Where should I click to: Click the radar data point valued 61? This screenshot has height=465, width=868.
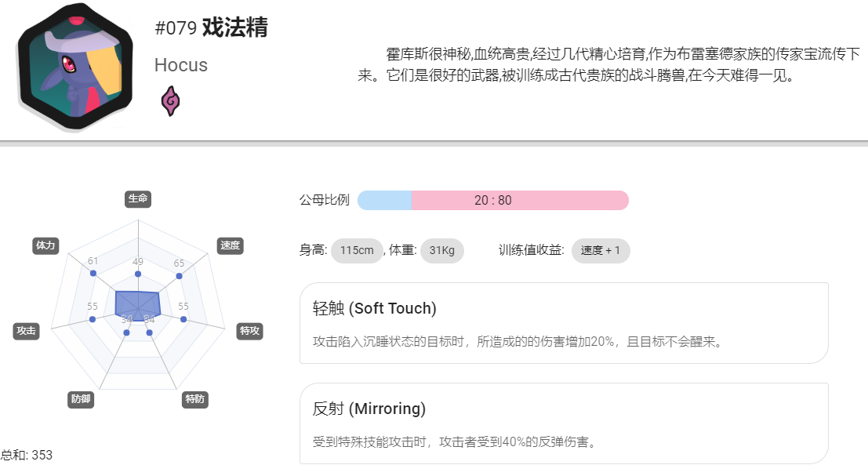[93, 274]
